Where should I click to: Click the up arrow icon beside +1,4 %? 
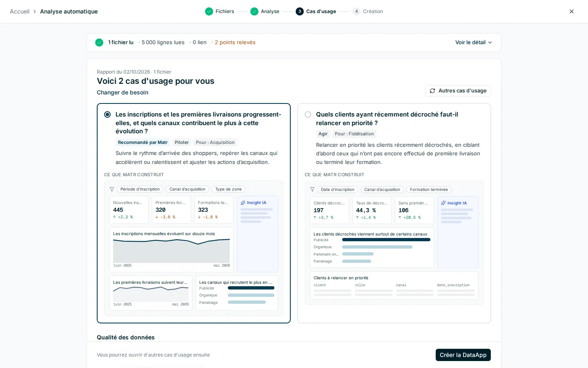pos(357,218)
